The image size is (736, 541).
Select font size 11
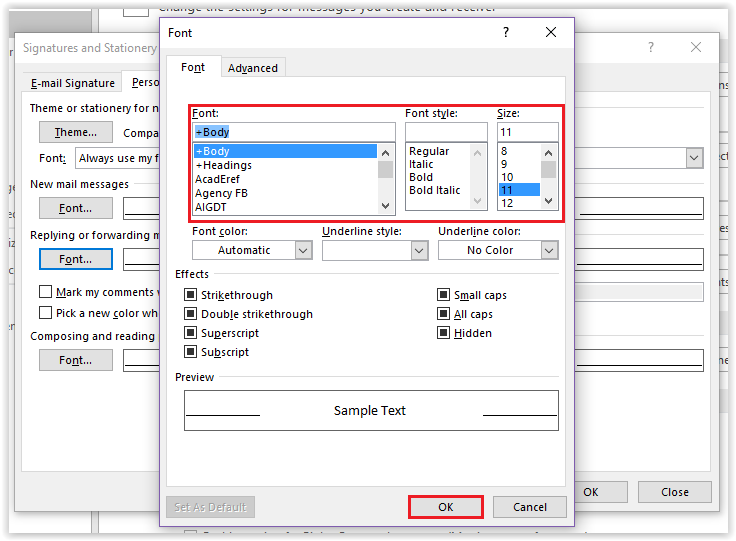click(x=519, y=190)
